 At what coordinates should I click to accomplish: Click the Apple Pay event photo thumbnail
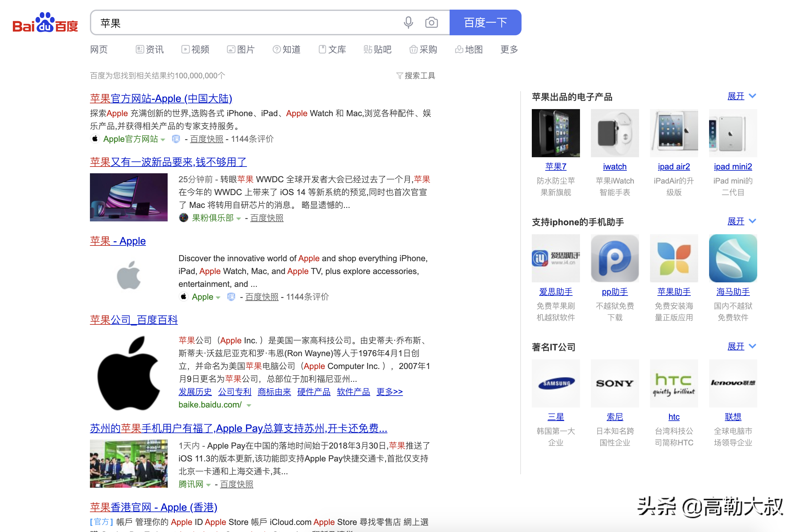pyautogui.click(x=129, y=463)
